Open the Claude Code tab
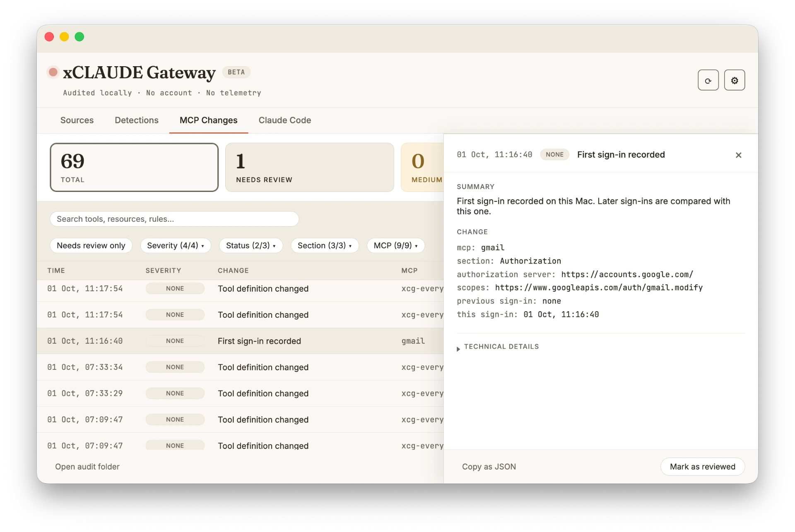Image resolution: width=795 pixels, height=532 pixels. [x=285, y=120]
